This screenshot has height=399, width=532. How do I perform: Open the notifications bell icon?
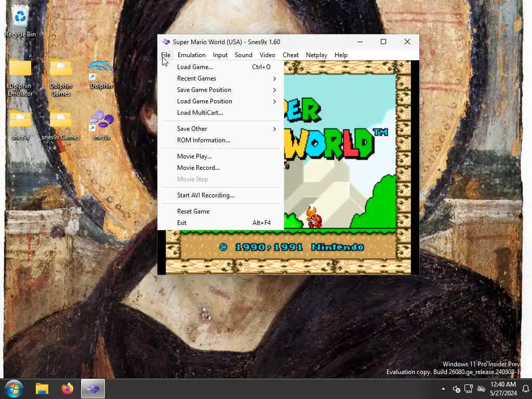point(526,389)
